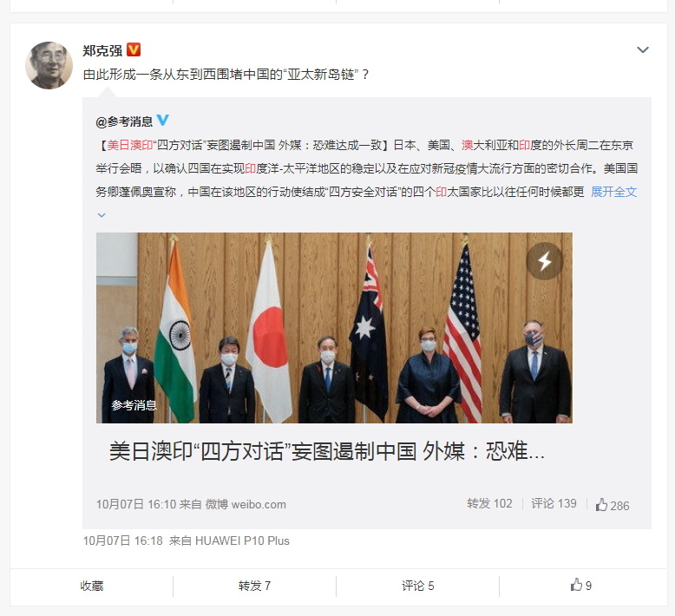Repost using 转发 7 button
This screenshot has height=616, width=675.
pyautogui.click(x=254, y=586)
